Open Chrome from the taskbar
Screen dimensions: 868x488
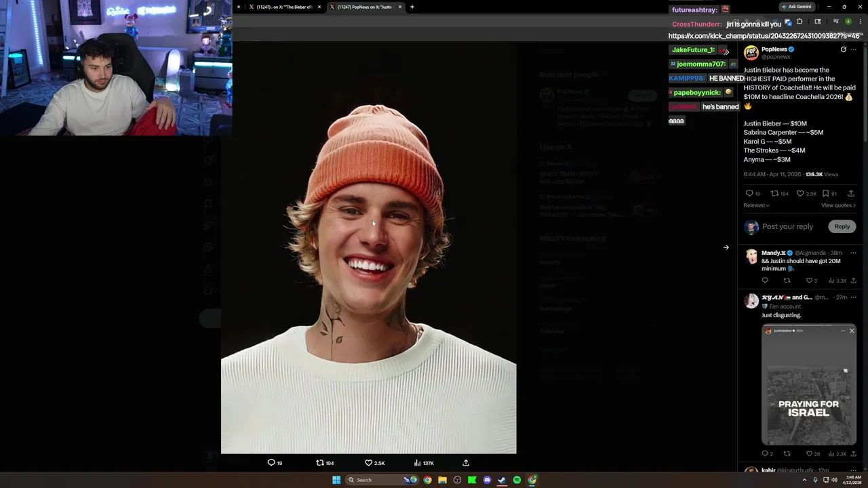(427, 480)
